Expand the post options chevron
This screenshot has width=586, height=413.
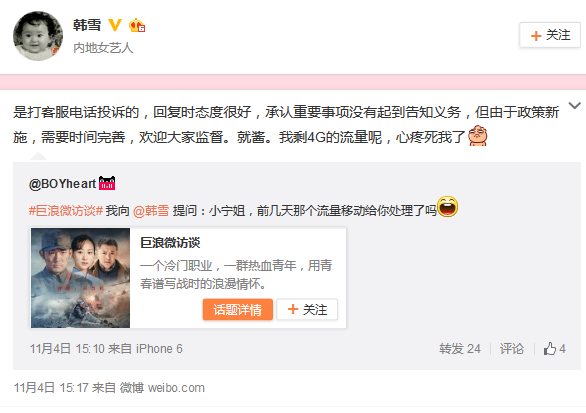[x=574, y=106]
